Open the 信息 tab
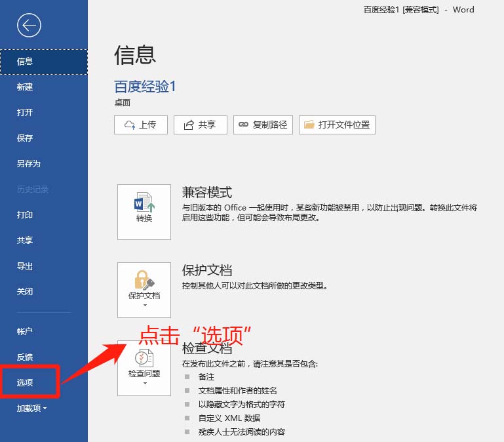The width and height of the screenshot is (504, 442). (44, 62)
